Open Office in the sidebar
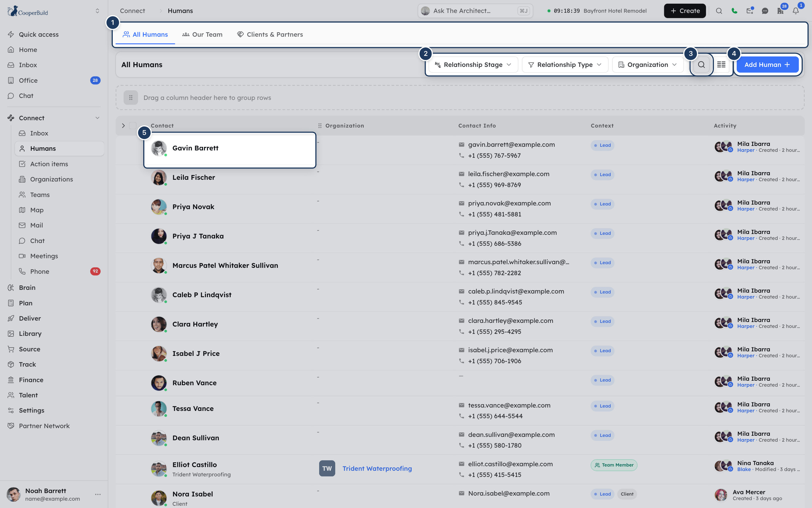 [54, 80]
